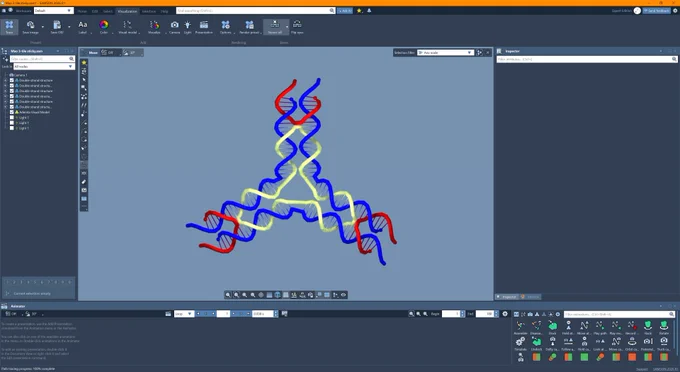This screenshot has height=372, width=680.
Task: Open the Interface menu tab
Action: tap(149, 11)
